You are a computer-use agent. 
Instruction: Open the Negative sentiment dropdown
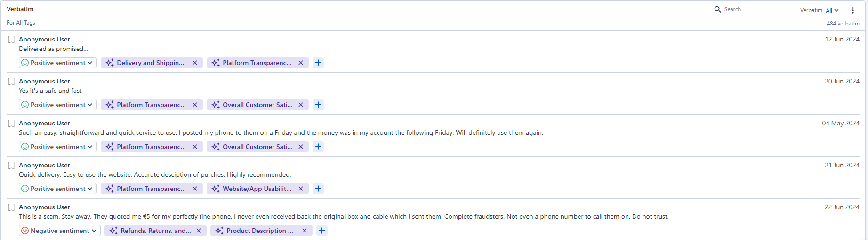(60, 231)
